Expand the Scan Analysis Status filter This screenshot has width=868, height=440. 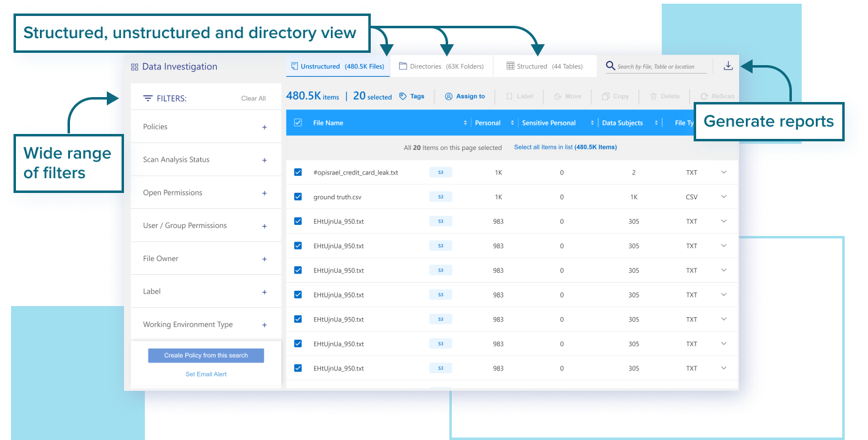pos(265,160)
